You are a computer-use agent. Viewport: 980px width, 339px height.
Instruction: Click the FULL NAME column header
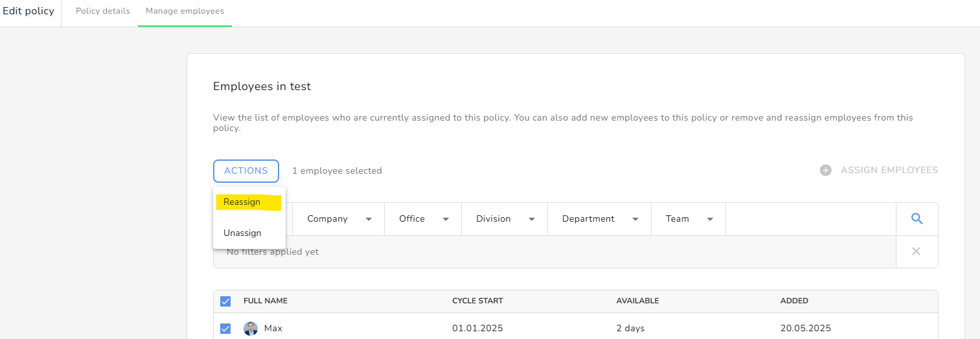coord(266,301)
